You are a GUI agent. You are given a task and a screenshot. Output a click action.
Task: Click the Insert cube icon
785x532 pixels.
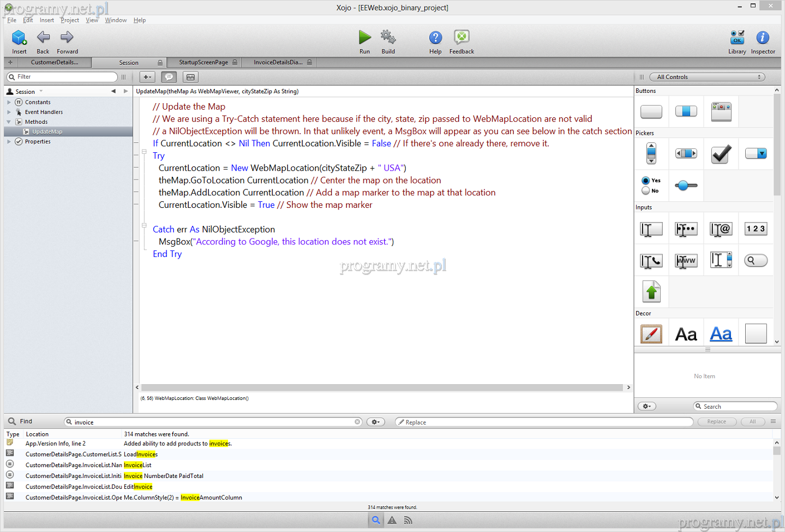[x=19, y=38]
